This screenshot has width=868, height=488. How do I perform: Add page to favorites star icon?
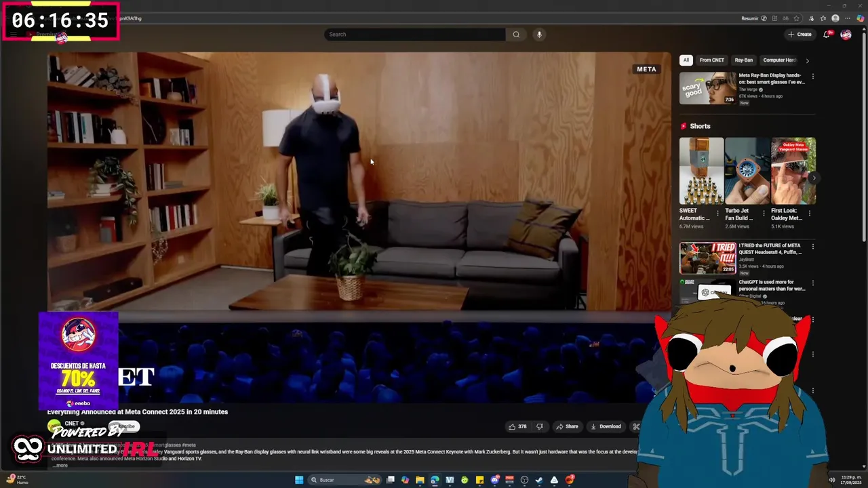tap(797, 18)
